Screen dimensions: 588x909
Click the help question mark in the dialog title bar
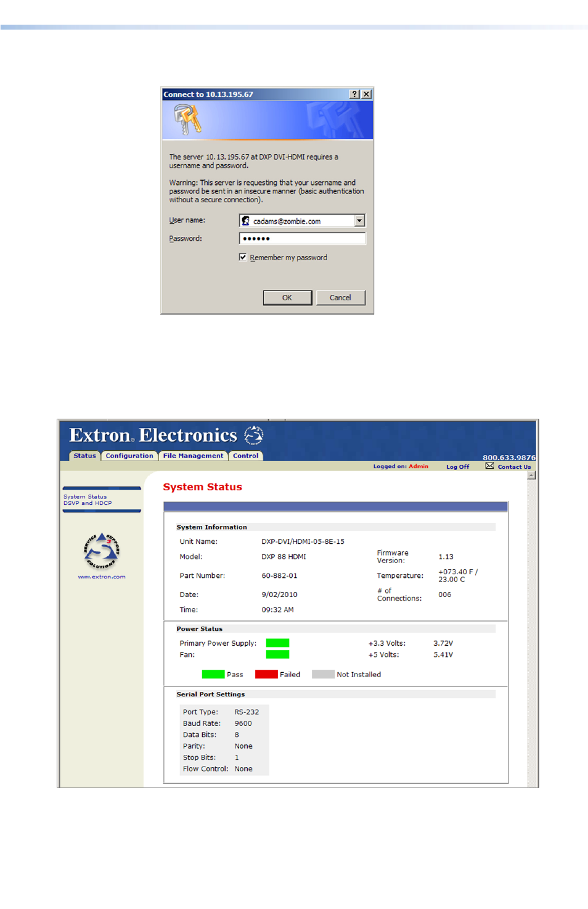coord(354,94)
